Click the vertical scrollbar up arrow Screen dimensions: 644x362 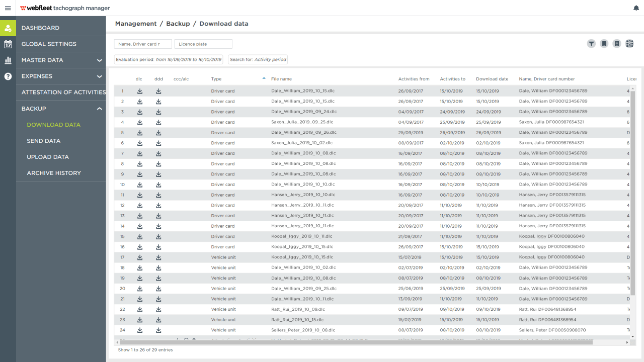click(x=633, y=87)
